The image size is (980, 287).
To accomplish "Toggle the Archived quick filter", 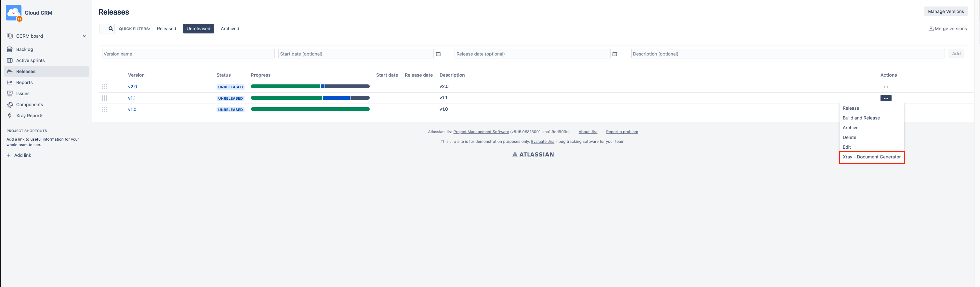I will (230, 29).
